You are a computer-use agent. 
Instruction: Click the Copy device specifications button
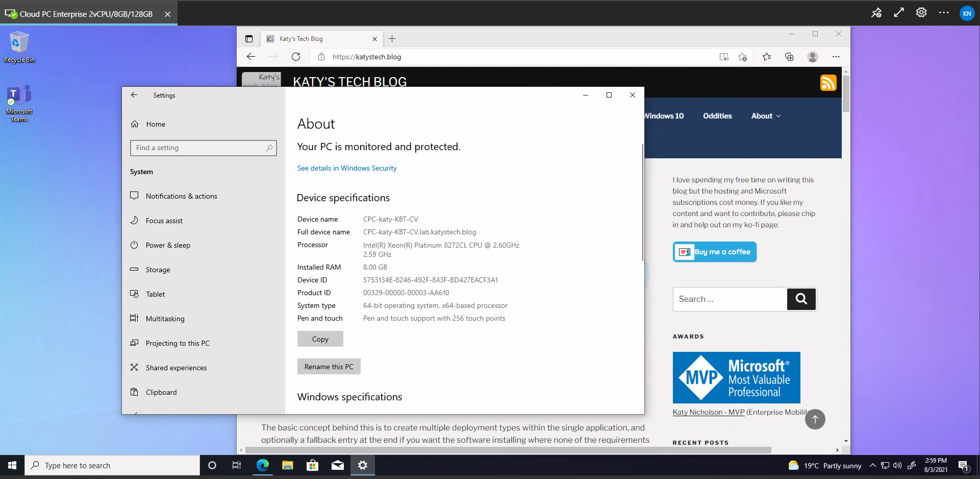[320, 339]
